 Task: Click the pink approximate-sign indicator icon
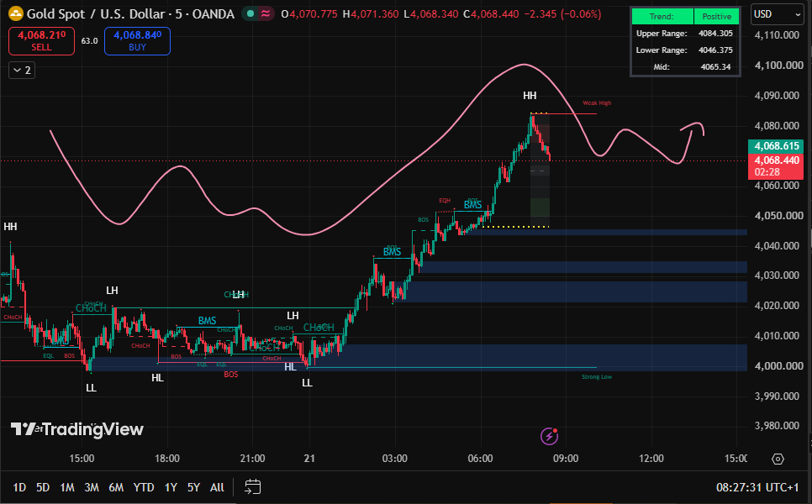pyautogui.click(x=266, y=14)
